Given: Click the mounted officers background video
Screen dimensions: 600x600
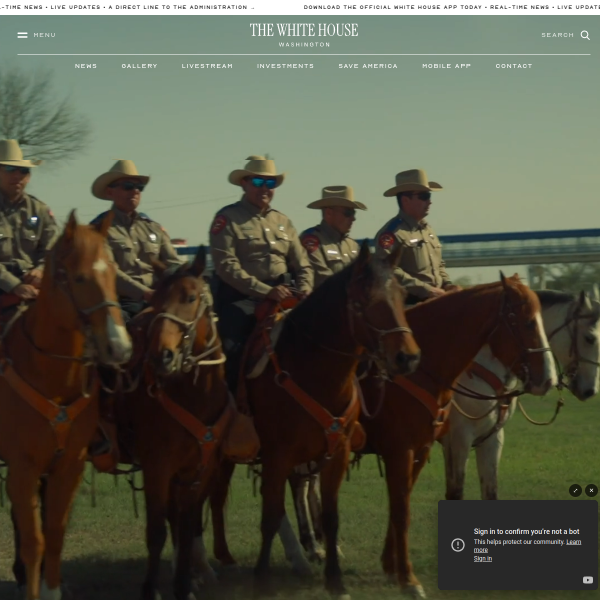Looking at the screenshot, I should coord(300,300).
